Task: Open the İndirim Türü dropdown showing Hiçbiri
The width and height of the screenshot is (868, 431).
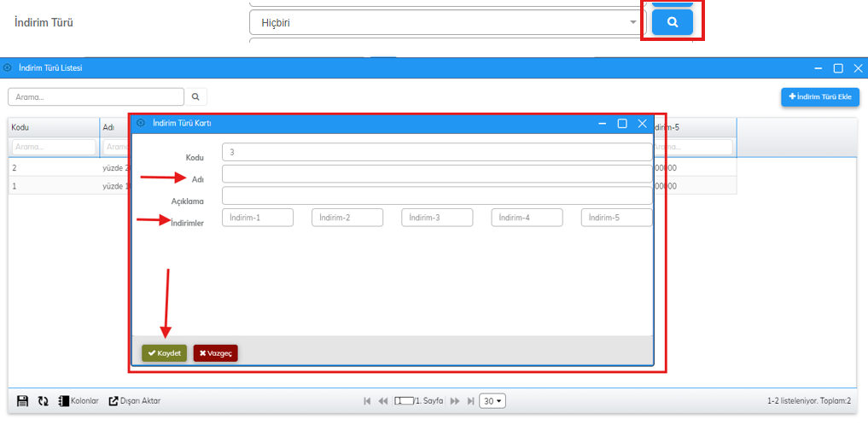Action: tap(447, 22)
